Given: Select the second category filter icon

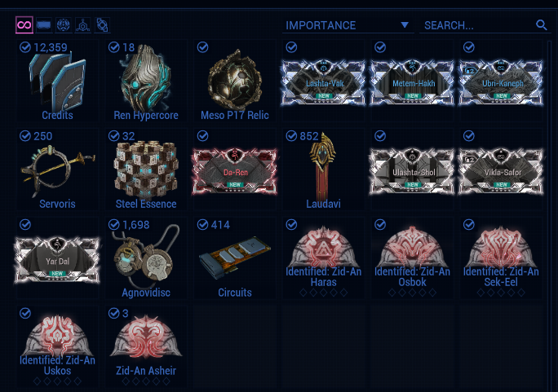Looking at the screenshot, I should coord(44,25).
